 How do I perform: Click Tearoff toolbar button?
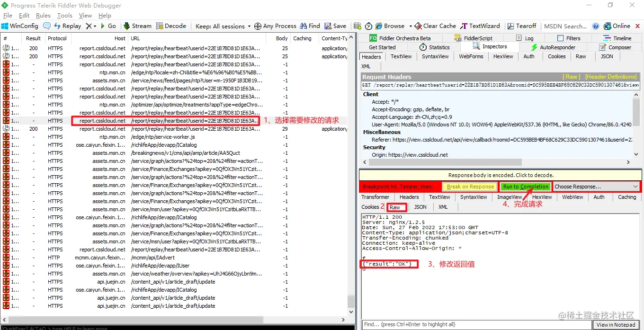pyautogui.click(x=522, y=26)
